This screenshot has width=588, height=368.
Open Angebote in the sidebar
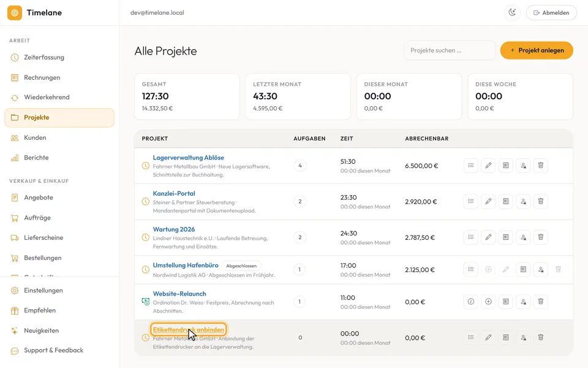59,197
